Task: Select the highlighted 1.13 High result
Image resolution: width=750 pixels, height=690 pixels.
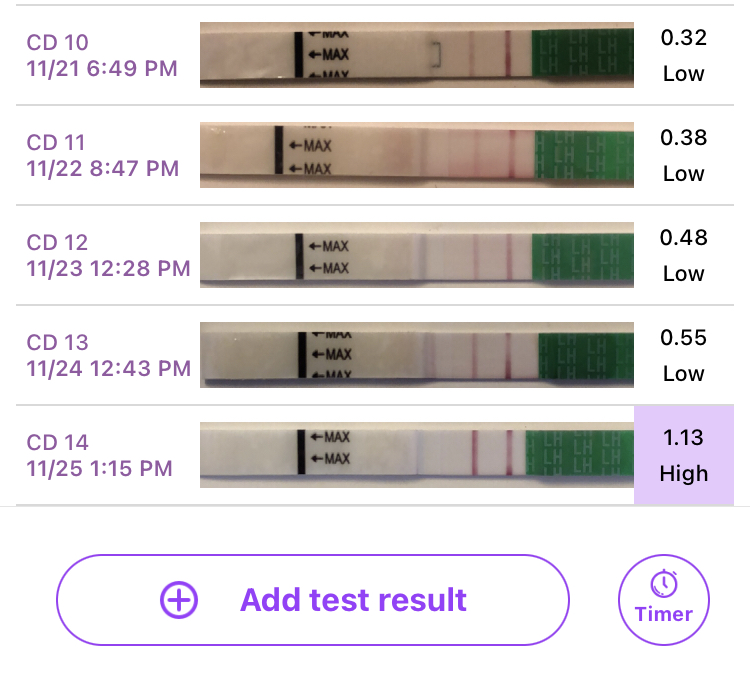Action: 684,455
